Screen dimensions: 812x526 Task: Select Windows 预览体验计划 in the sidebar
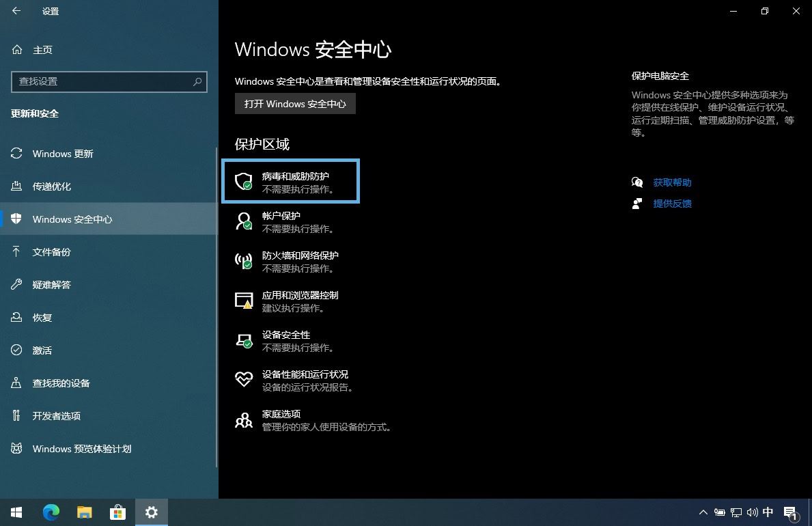coord(109,448)
